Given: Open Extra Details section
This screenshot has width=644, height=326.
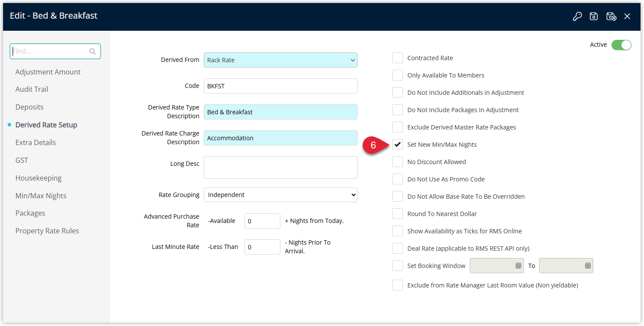Looking at the screenshot, I should point(36,142).
